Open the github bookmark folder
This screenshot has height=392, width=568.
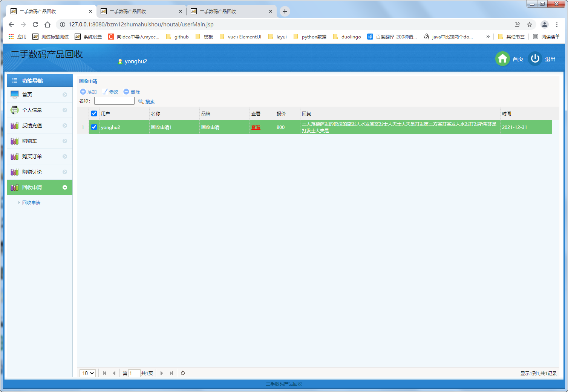click(x=177, y=37)
